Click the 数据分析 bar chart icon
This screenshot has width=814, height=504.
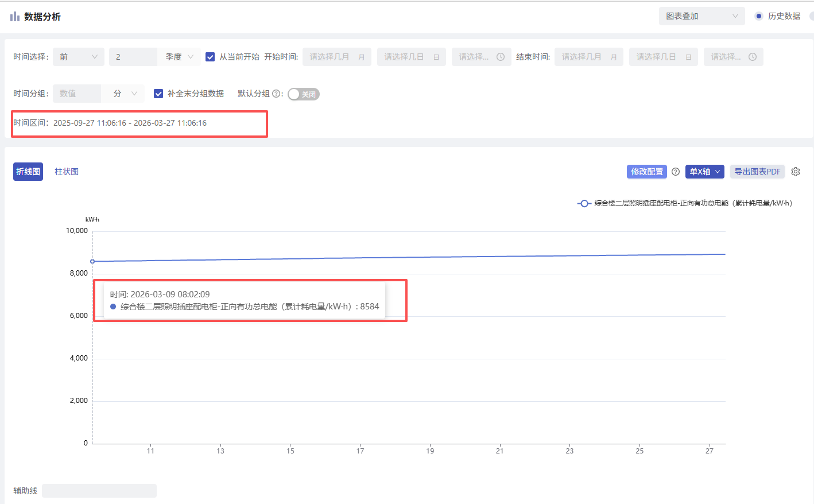click(15, 17)
